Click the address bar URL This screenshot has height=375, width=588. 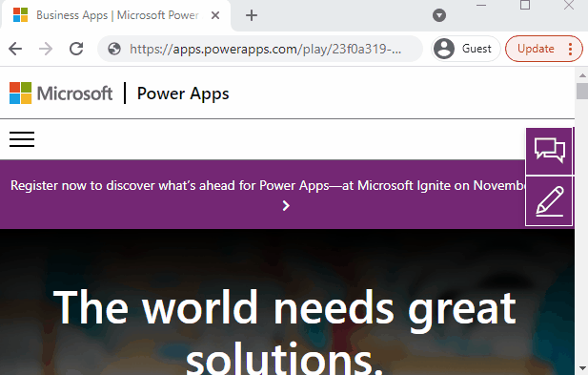coord(265,49)
